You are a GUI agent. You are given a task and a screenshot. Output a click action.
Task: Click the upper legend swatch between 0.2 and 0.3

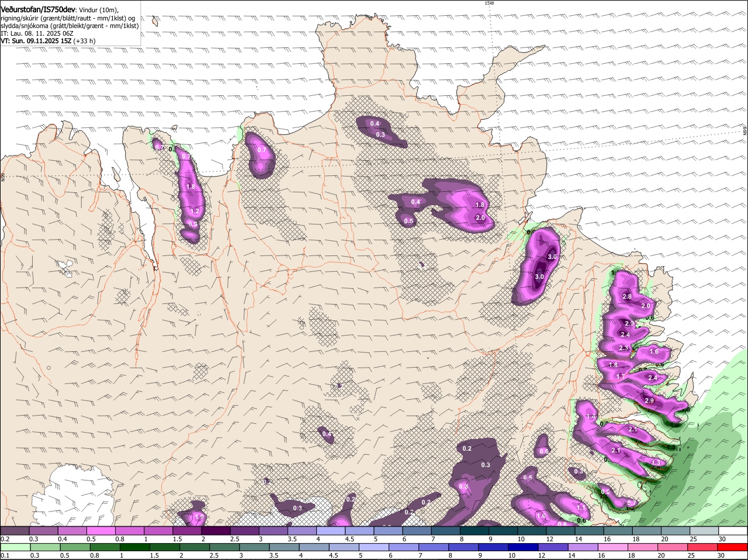15,530
